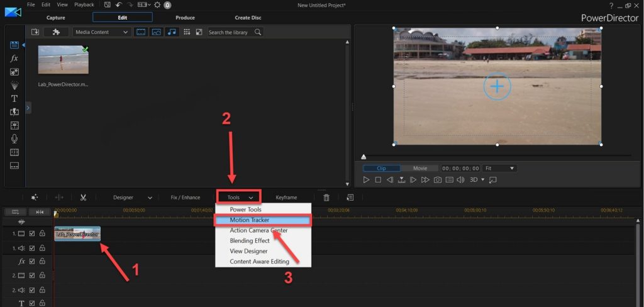Open the Subtitle Room in the sidebar
Image resolution: width=644 pixels, height=307 pixels.
tap(14, 166)
